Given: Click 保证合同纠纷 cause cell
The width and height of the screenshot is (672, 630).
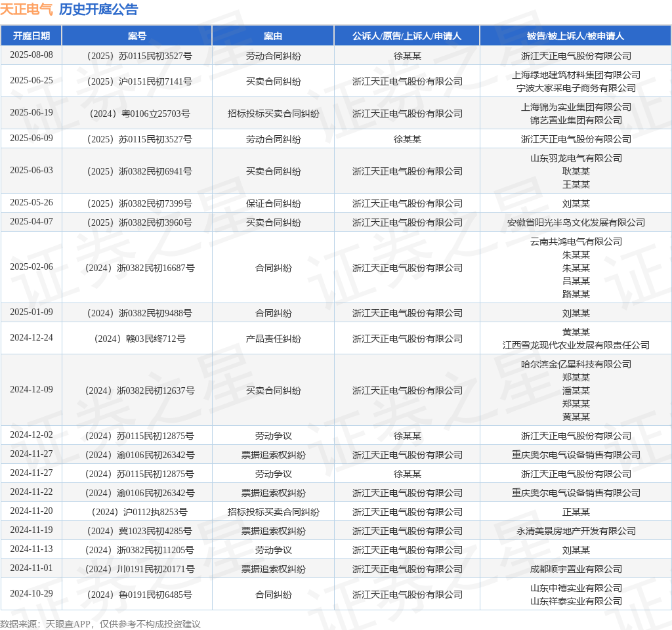Looking at the screenshot, I should 273,203.
